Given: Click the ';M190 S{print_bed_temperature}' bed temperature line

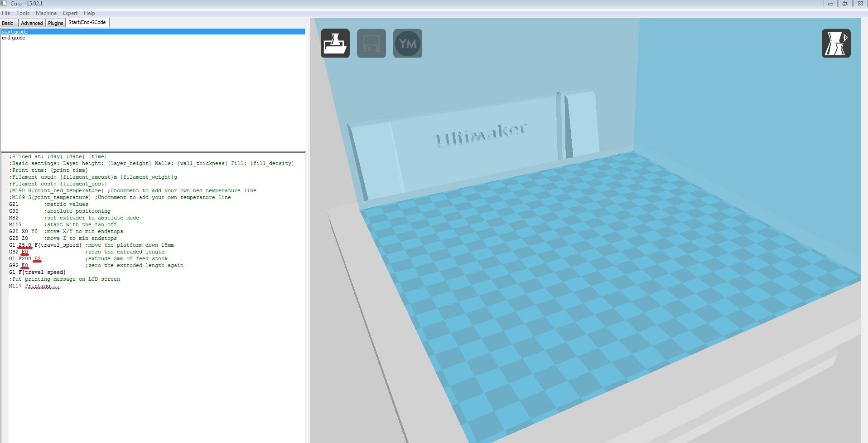Looking at the screenshot, I should (x=133, y=190).
